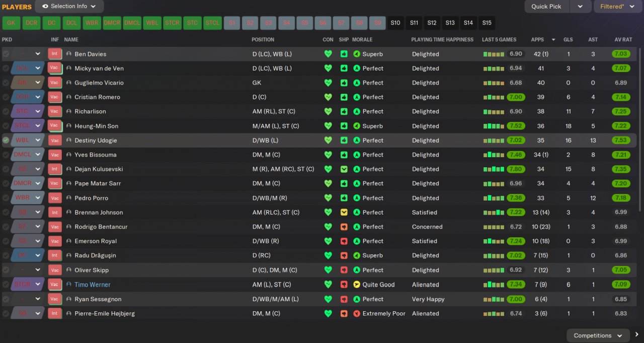Open Timo Werner's player profile link

coord(93,285)
